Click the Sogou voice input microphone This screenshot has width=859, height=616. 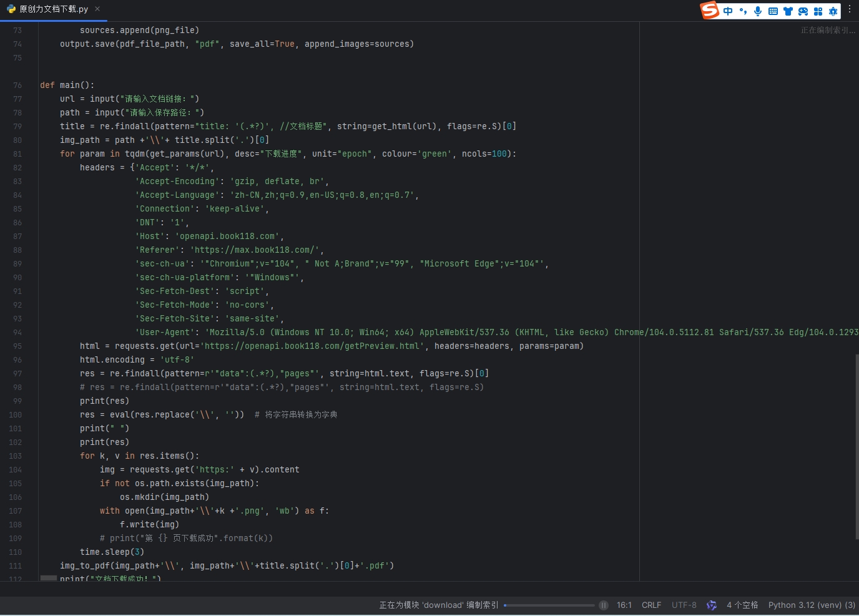coord(758,11)
